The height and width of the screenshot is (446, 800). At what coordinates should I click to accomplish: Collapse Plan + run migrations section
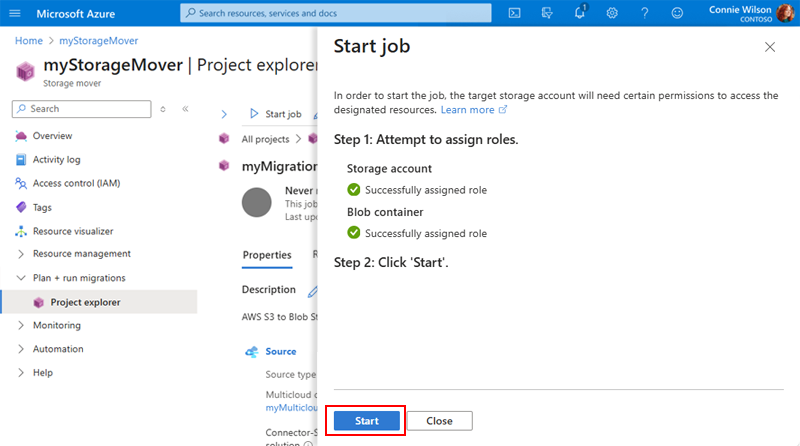(21, 278)
